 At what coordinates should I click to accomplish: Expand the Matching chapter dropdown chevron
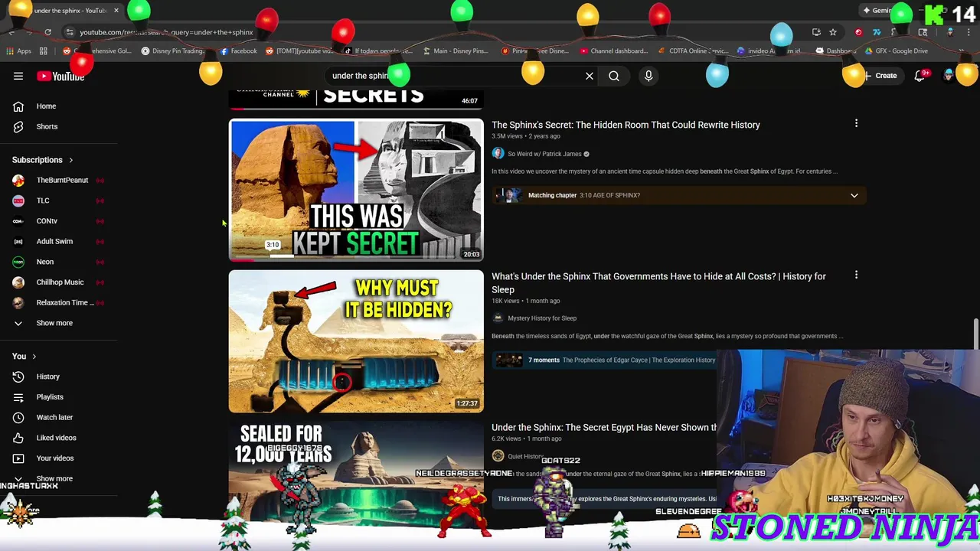click(x=854, y=195)
